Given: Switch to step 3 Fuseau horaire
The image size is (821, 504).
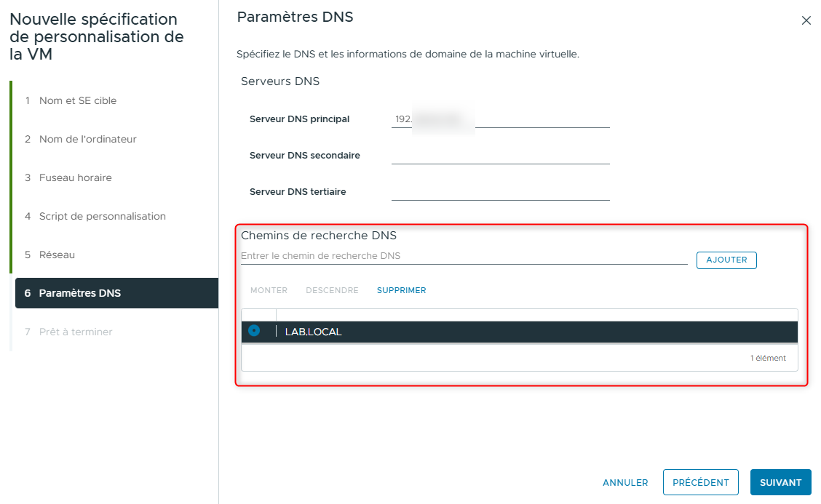Looking at the screenshot, I should coord(75,177).
